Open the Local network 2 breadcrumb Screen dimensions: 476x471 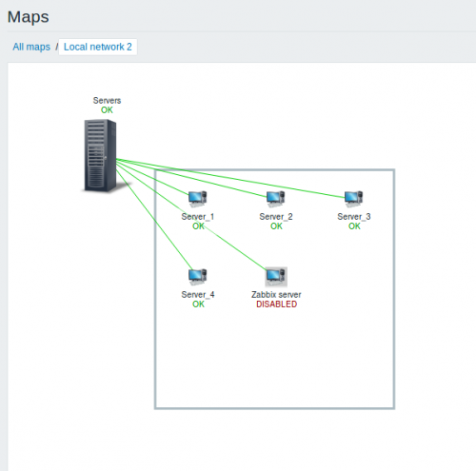click(98, 47)
